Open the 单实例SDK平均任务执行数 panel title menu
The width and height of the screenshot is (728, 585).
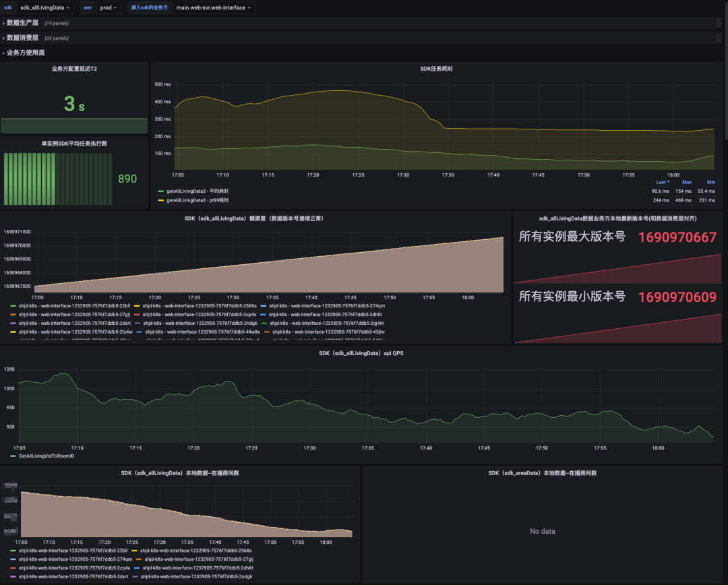(x=74, y=144)
